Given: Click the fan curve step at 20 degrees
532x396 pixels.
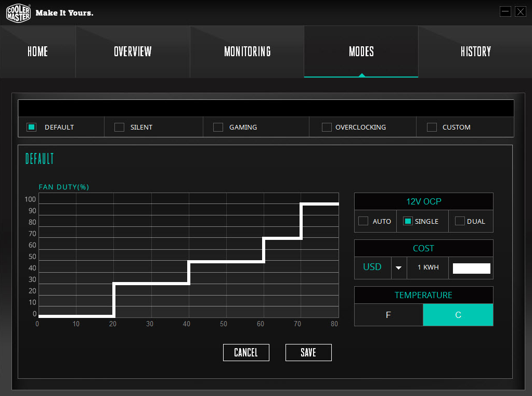Looking at the screenshot, I should tap(114, 300).
